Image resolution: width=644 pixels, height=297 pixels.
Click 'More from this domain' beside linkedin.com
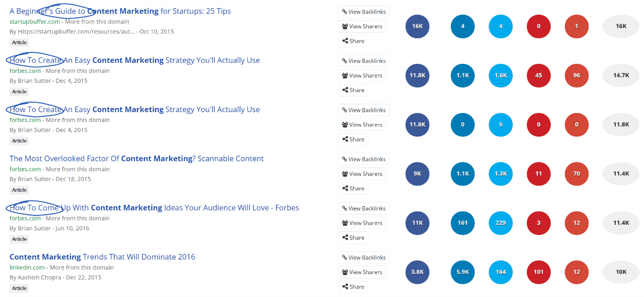tap(81, 268)
